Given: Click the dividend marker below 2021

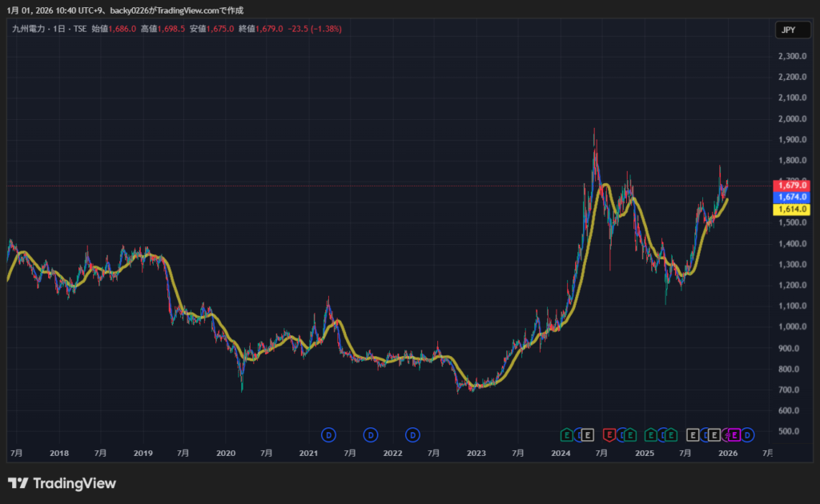Looking at the screenshot, I should [x=328, y=435].
